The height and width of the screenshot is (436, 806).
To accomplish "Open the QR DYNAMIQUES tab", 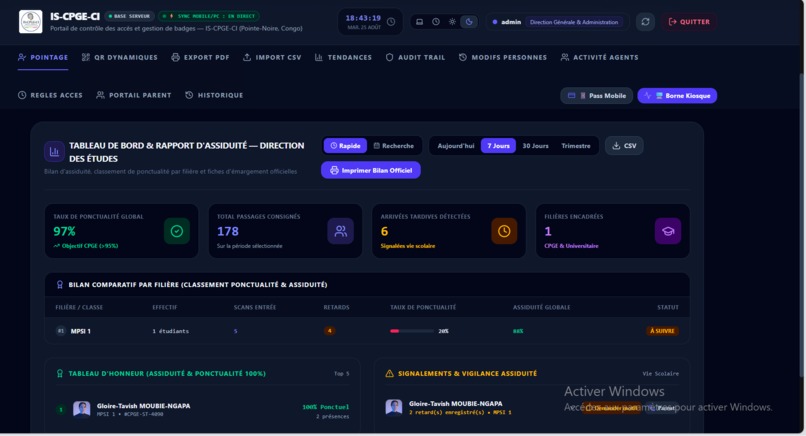I will pos(120,57).
